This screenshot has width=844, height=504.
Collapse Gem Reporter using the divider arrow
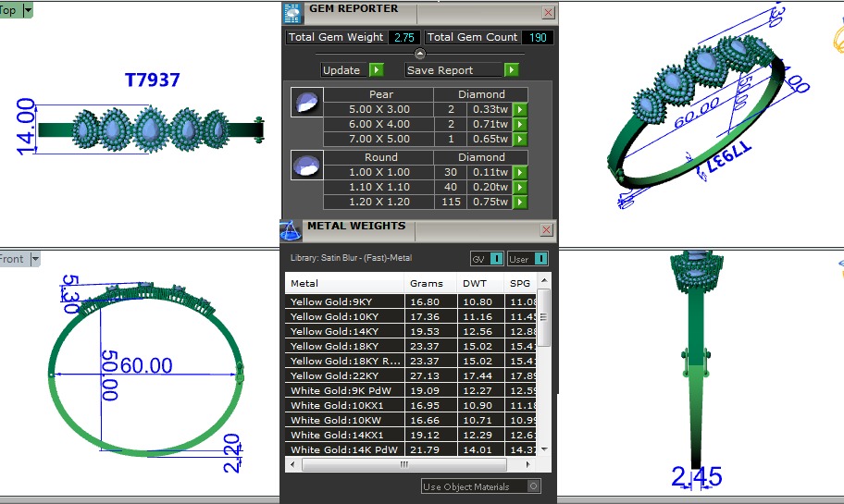pyautogui.click(x=419, y=54)
